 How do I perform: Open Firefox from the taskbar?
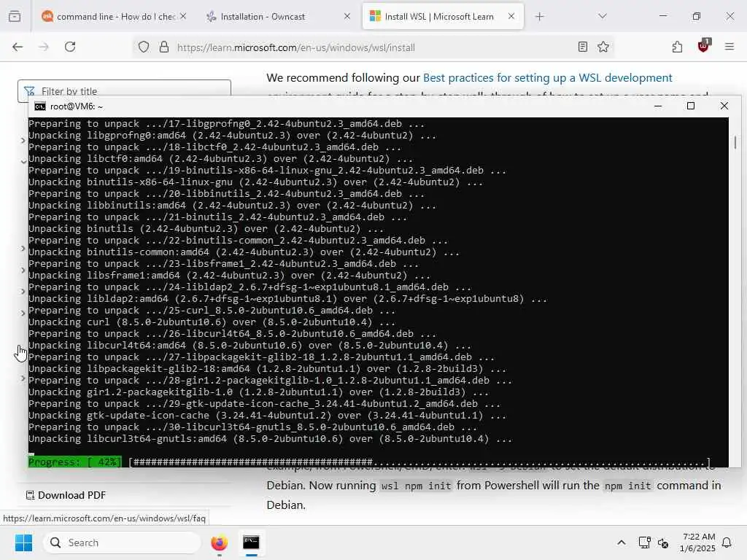219,542
